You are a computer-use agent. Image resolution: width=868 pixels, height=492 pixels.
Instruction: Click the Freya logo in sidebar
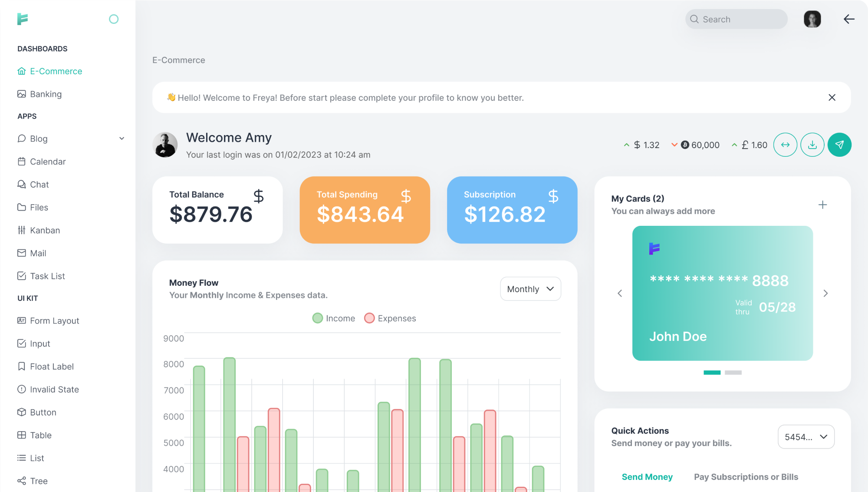pyautogui.click(x=23, y=19)
